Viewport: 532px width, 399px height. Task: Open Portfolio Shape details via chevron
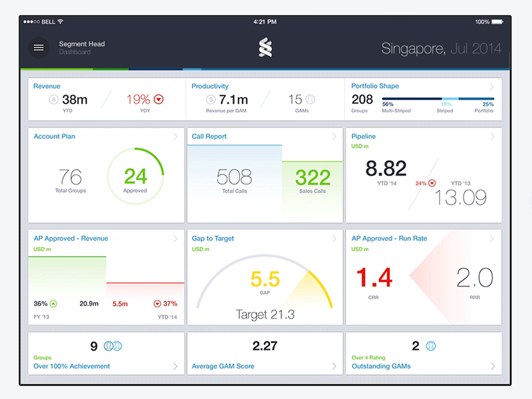point(492,87)
